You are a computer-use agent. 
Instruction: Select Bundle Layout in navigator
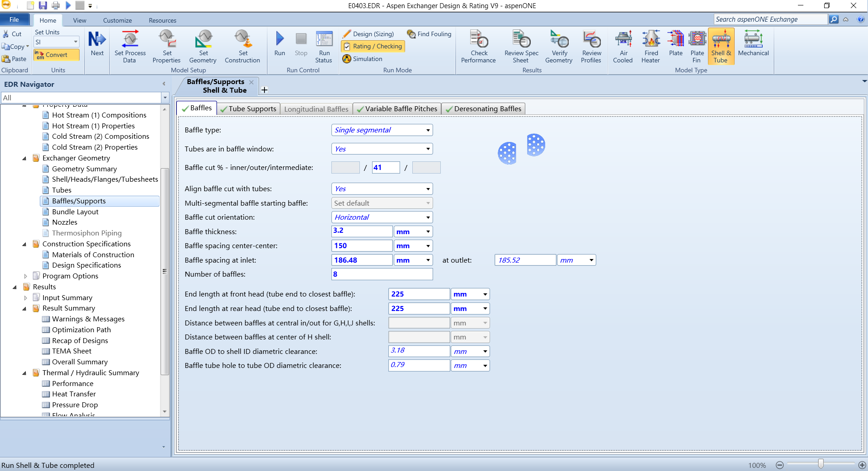tap(75, 212)
